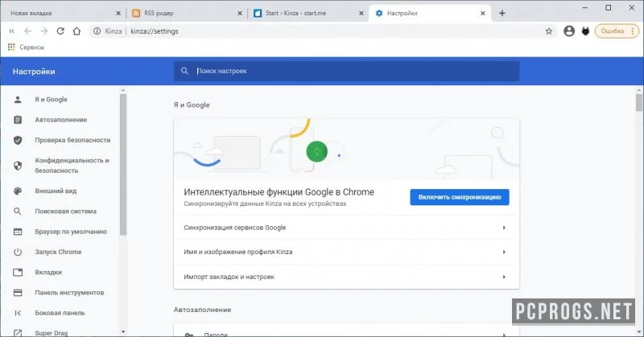Click the shield check icon Проверка безопасности
Image resolution: width=644 pixels, height=337 pixels.
[x=18, y=140]
